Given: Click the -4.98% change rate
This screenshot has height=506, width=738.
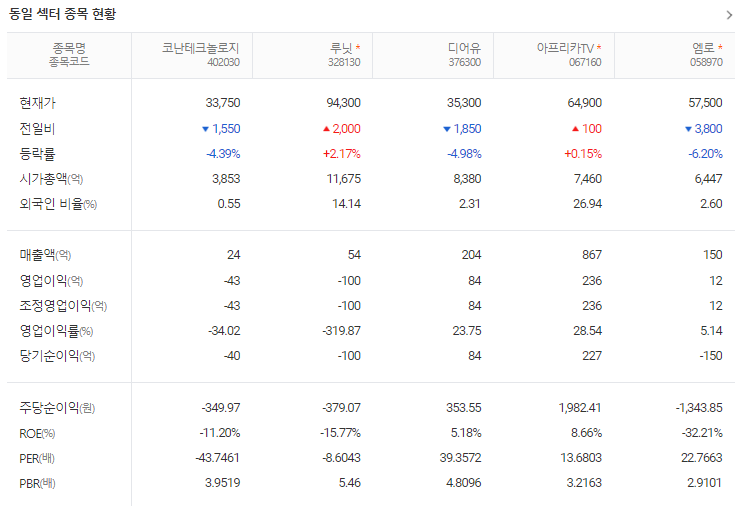Looking at the screenshot, I should (x=464, y=153).
